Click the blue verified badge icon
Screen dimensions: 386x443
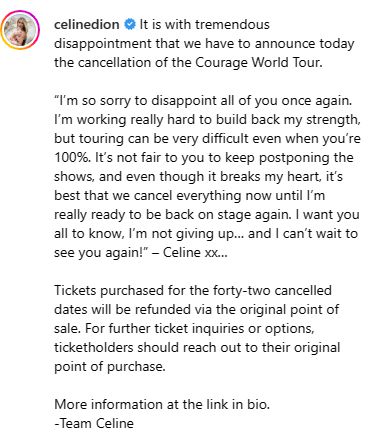click(x=130, y=25)
